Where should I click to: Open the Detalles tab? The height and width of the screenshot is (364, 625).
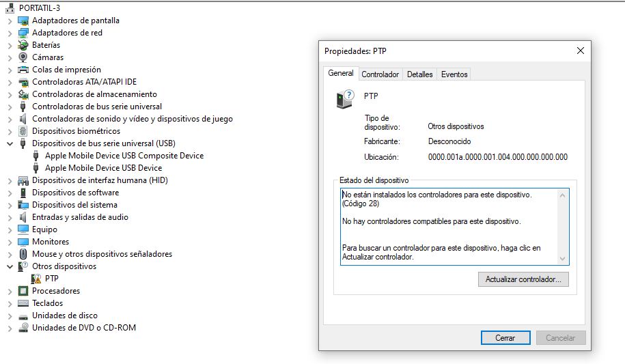pos(419,74)
